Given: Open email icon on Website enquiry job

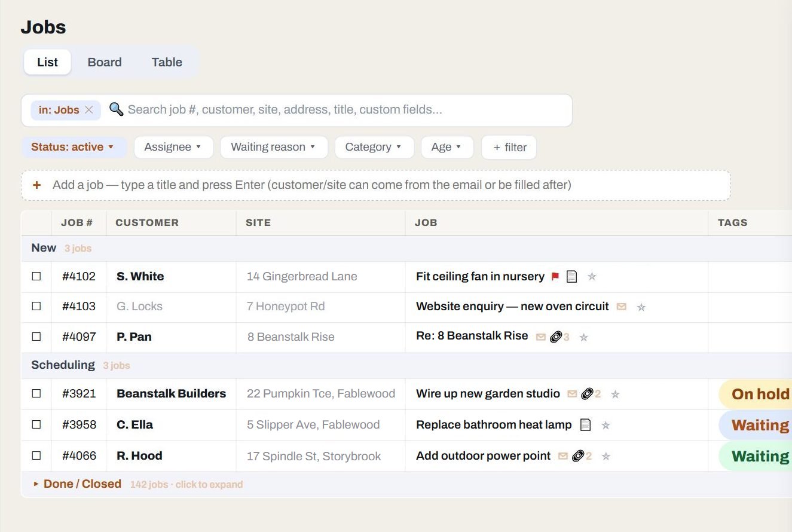Looking at the screenshot, I should [622, 307].
